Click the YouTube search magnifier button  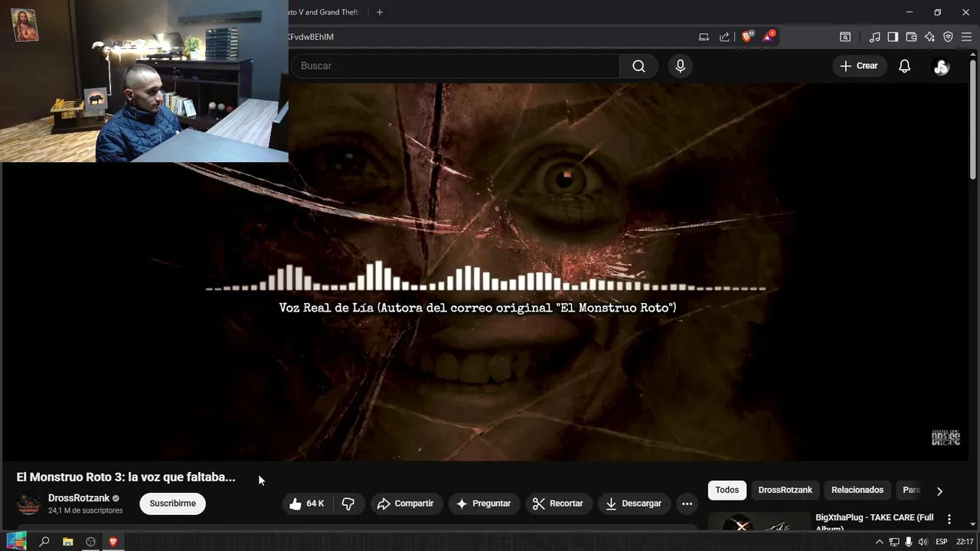pyautogui.click(x=639, y=66)
